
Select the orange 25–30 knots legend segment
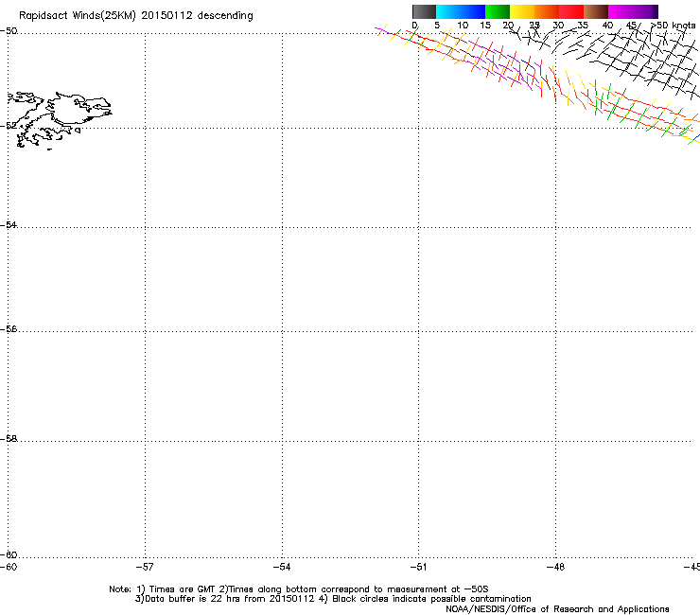tap(547, 11)
